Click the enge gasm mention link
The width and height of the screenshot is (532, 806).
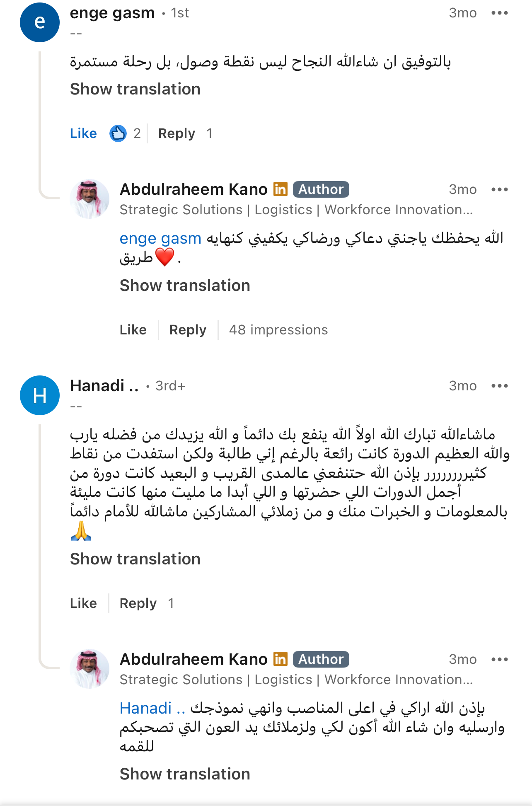(x=160, y=238)
